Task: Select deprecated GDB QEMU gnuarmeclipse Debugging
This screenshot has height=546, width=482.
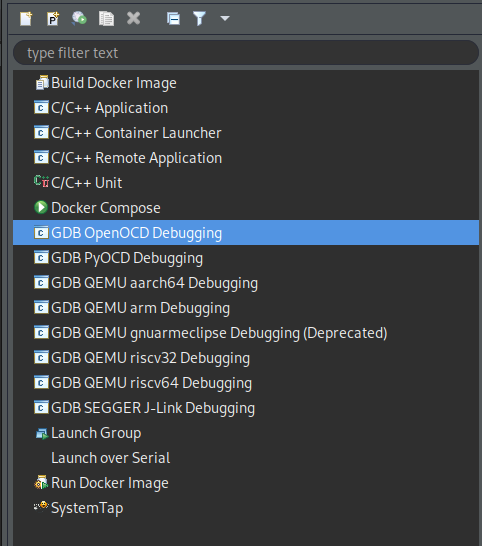Action: pos(219,333)
